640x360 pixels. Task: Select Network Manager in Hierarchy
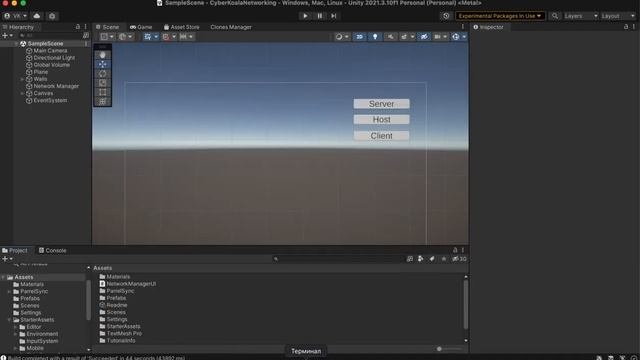56,86
